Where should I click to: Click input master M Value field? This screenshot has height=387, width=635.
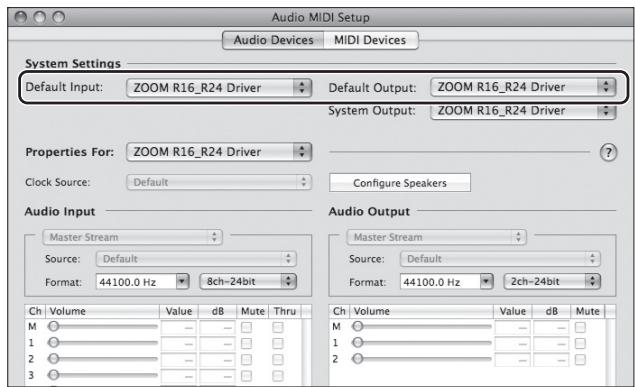[179, 327]
